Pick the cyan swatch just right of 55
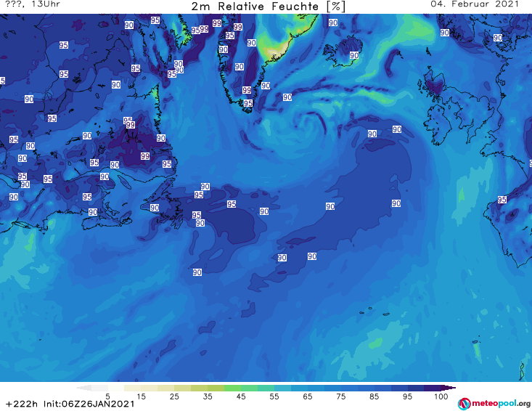The height and width of the screenshot is (411, 532). 282,388
